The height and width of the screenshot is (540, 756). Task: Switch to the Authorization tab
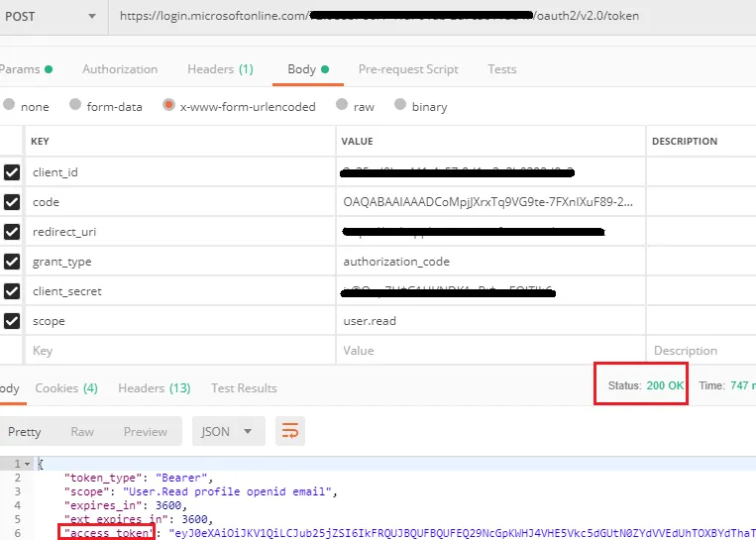120,69
